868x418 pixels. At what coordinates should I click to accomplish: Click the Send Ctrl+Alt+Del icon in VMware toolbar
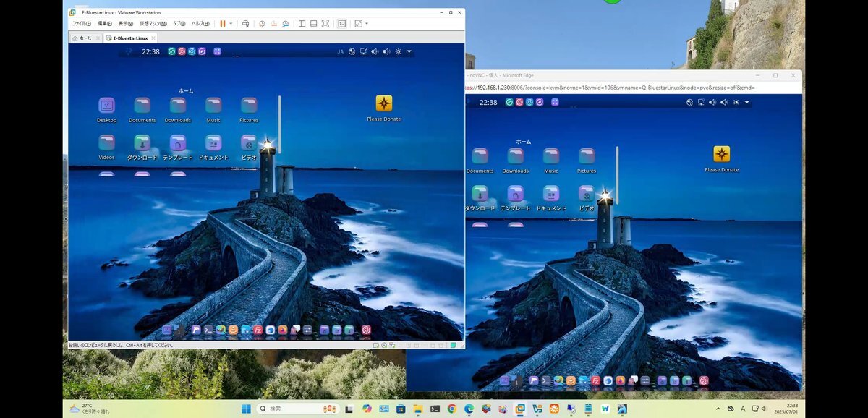pos(246,24)
